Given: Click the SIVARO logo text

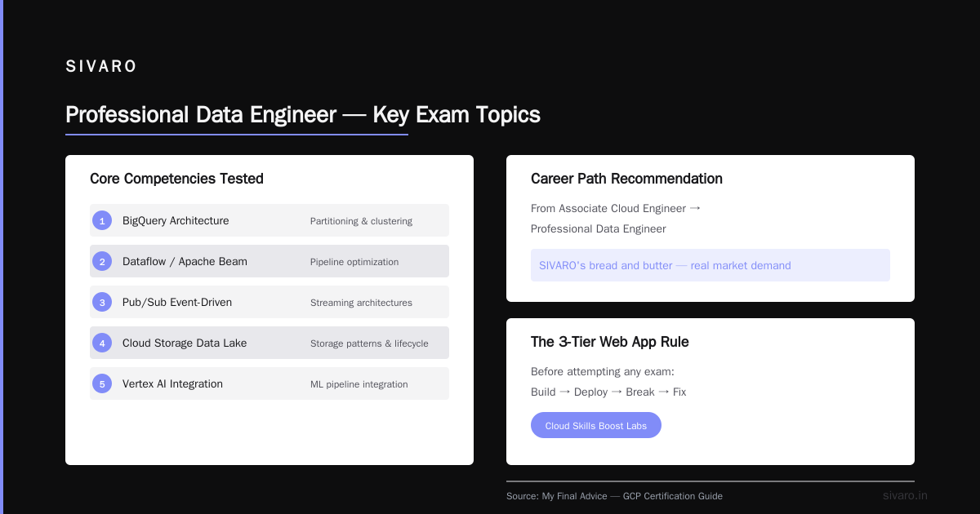Looking at the screenshot, I should (x=101, y=66).
